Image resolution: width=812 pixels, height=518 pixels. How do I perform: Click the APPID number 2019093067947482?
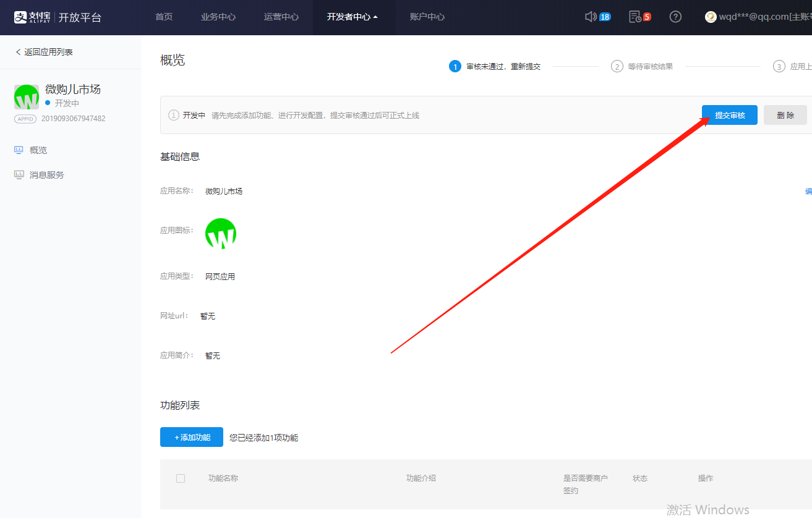tap(74, 119)
